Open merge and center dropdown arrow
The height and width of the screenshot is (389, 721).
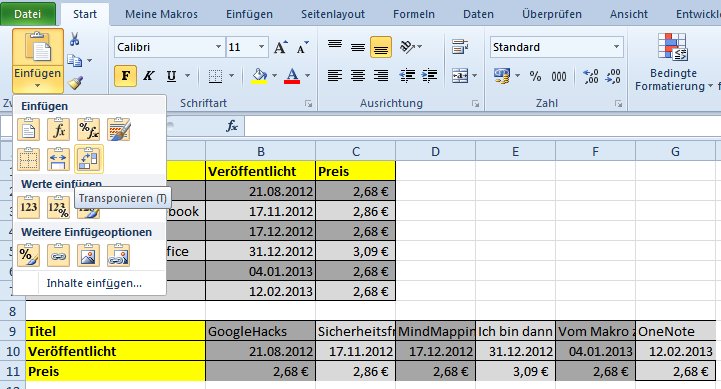point(475,76)
